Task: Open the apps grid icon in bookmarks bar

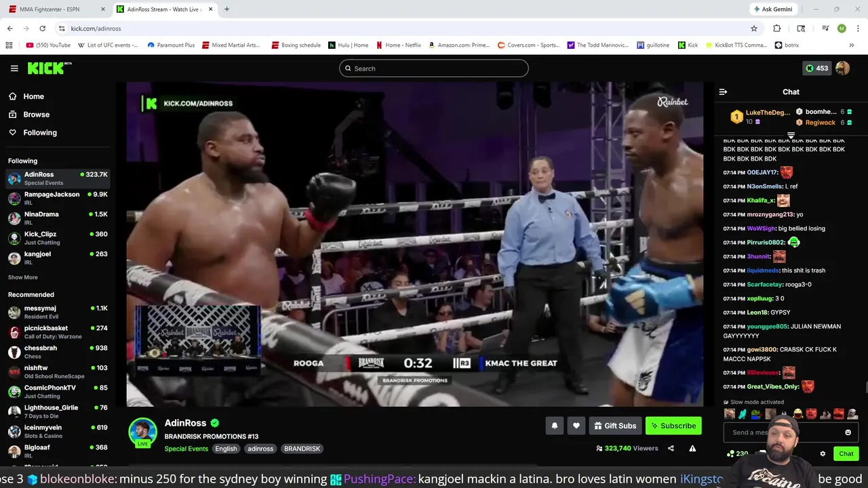Action: [x=9, y=45]
